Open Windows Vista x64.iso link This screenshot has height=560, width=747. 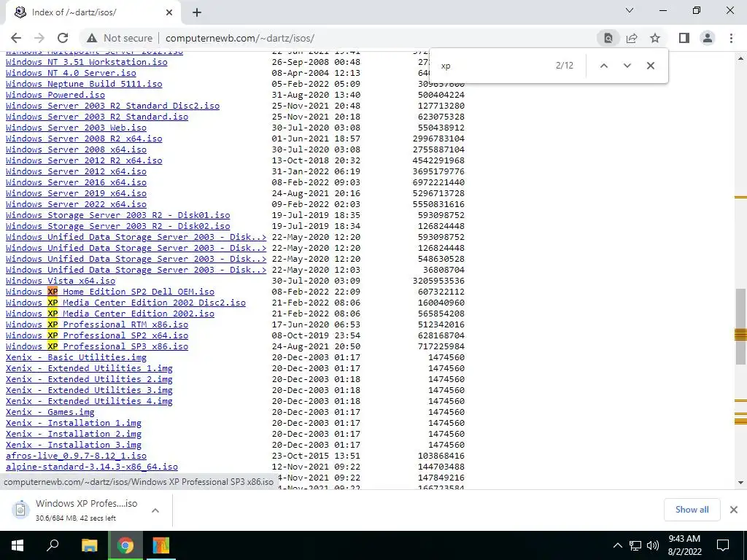tap(61, 281)
